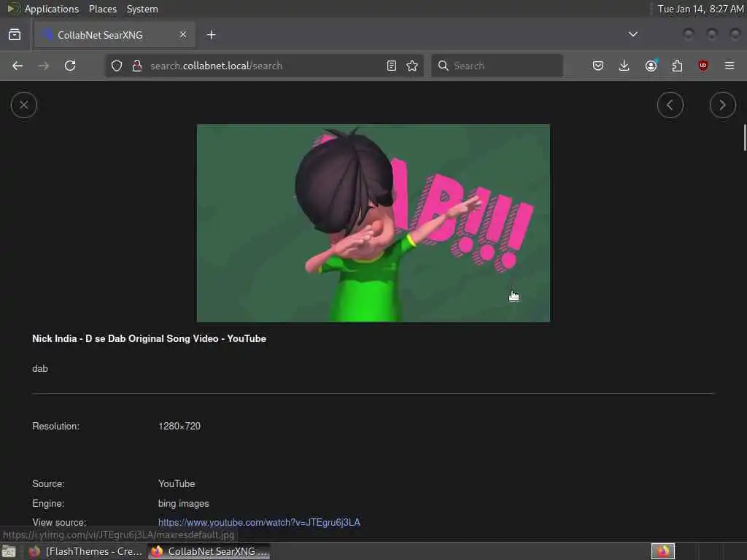The image size is (747, 560).
Task: Go to the previous image result
Action: [670, 105]
